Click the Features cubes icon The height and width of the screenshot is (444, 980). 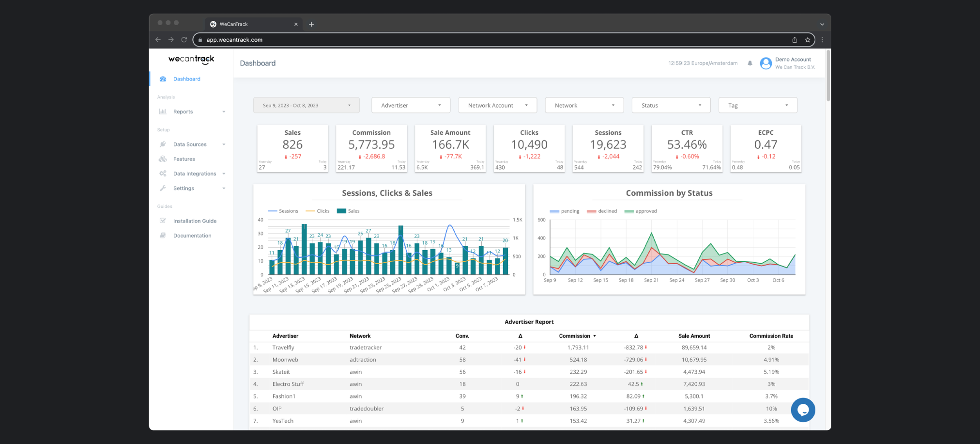163,159
